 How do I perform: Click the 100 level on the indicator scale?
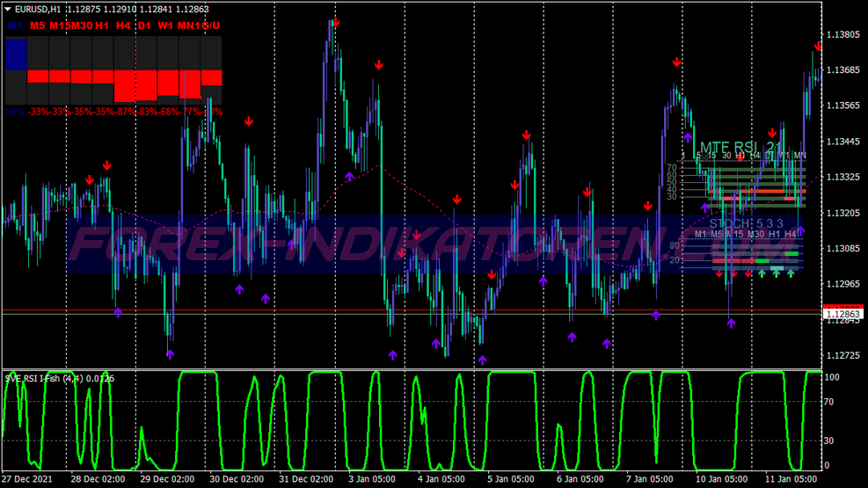coord(832,377)
